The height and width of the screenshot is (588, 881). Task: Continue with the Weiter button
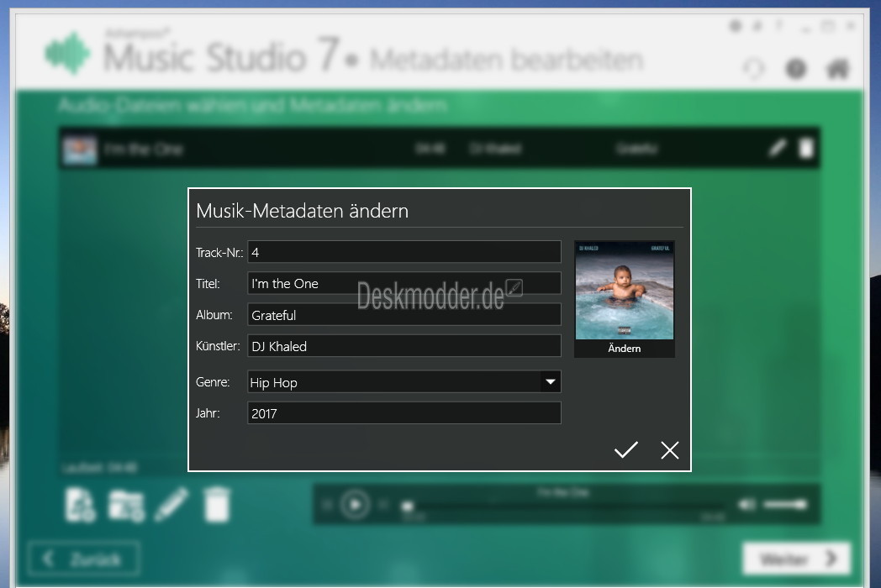point(796,559)
